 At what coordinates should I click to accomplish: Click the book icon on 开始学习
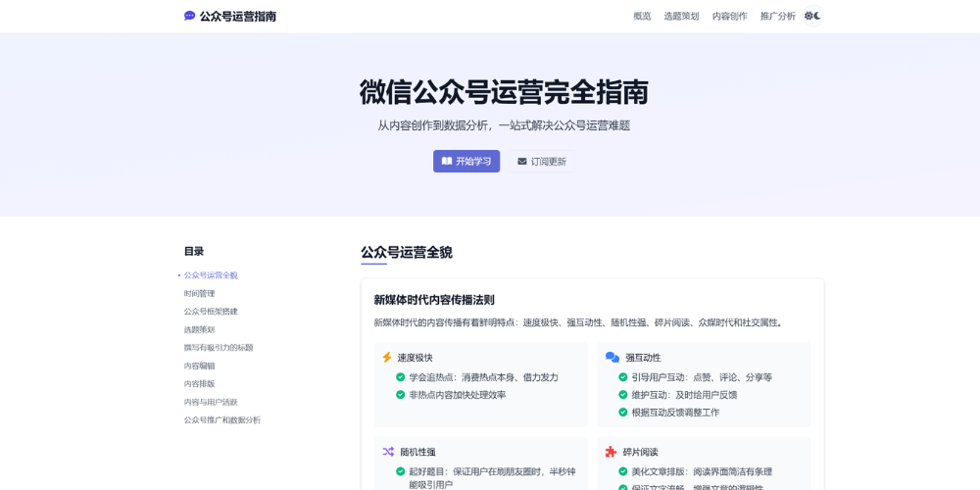[447, 162]
